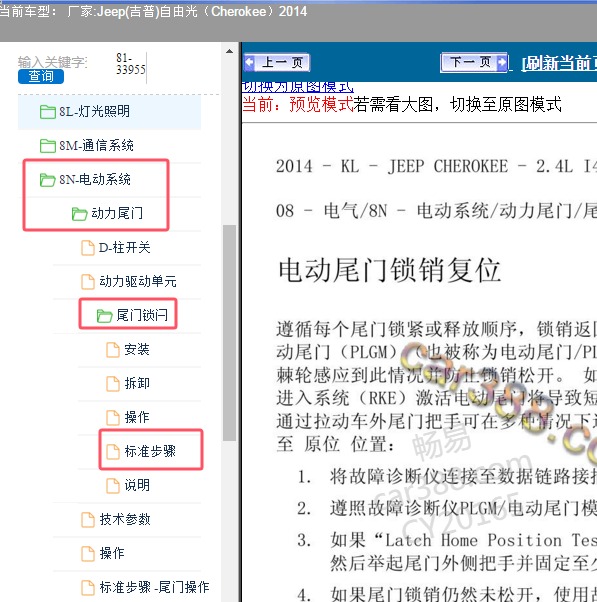597x602 pixels.
Task: Click the 标准步骤 -尾门操作 document icon
Action: (88, 587)
